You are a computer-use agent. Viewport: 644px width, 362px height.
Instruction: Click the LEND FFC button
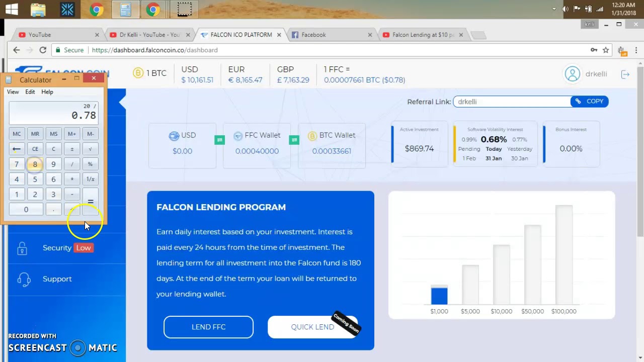[208, 327]
